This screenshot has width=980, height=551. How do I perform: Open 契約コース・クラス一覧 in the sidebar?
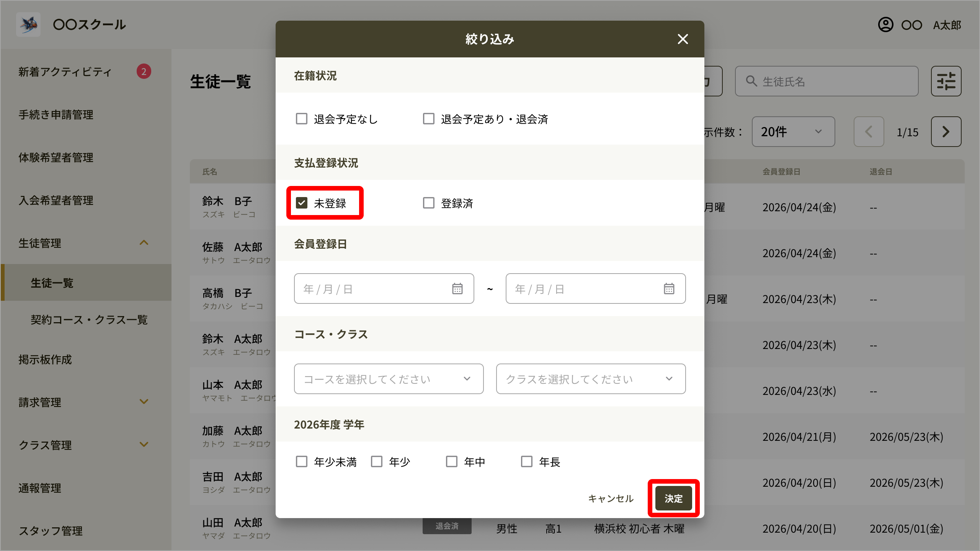click(x=89, y=320)
